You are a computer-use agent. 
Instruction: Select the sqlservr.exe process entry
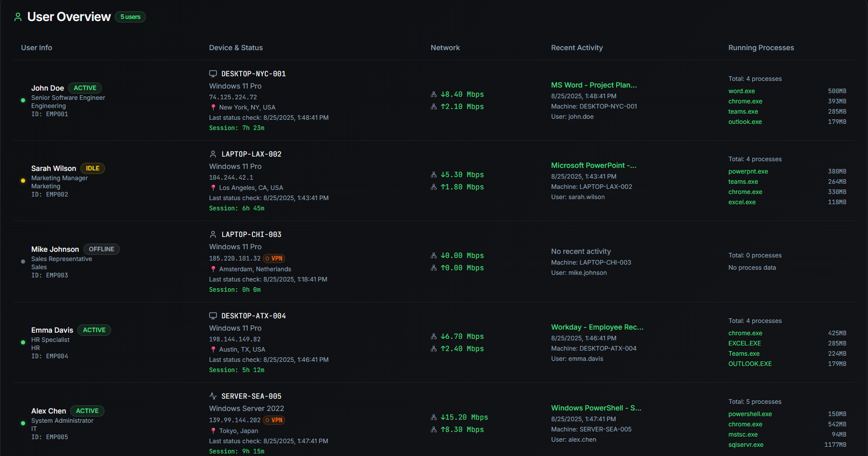click(x=746, y=445)
